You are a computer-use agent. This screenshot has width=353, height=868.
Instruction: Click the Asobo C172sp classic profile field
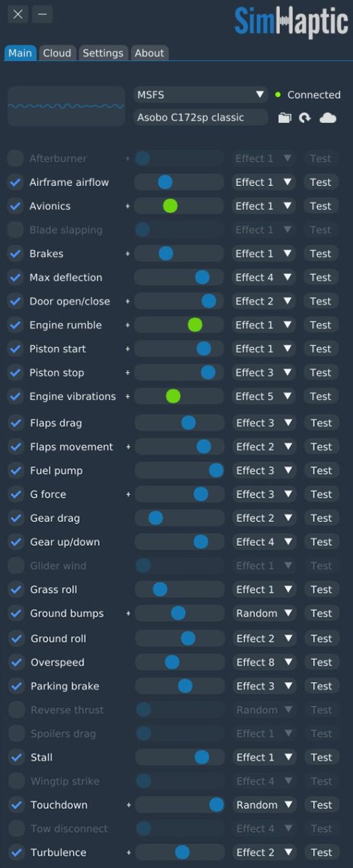pos(201,117)
